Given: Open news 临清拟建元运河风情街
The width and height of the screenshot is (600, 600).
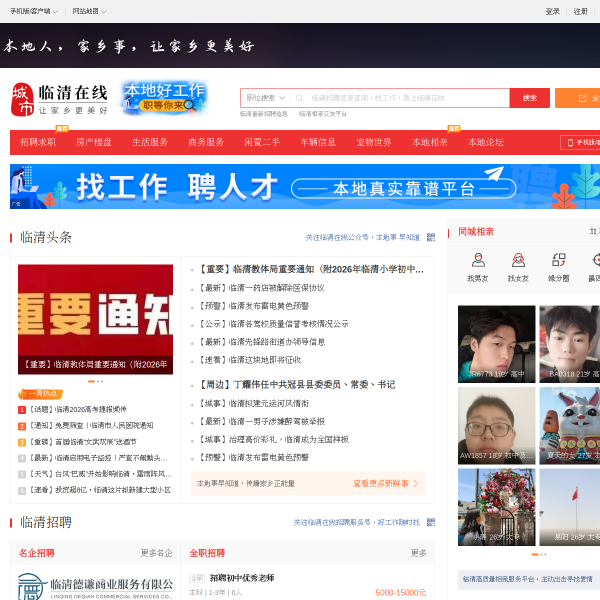Looking at the screenshot, I should tap(253, 403).
